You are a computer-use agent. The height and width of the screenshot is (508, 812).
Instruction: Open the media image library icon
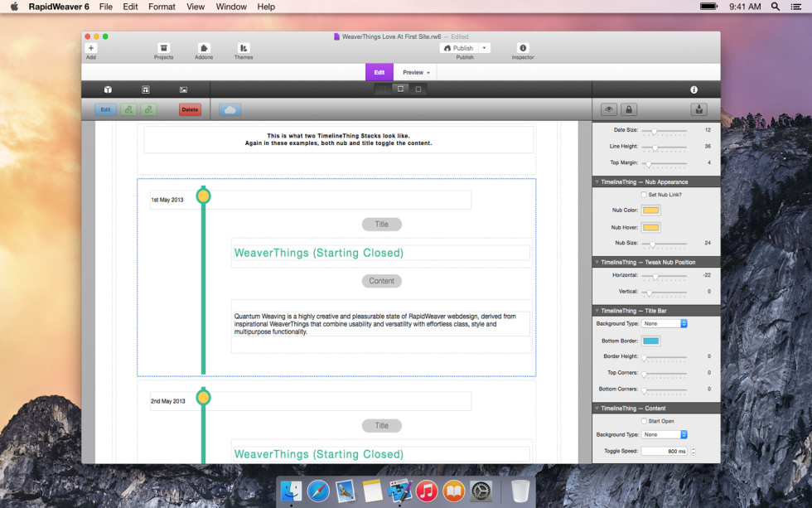183,90
